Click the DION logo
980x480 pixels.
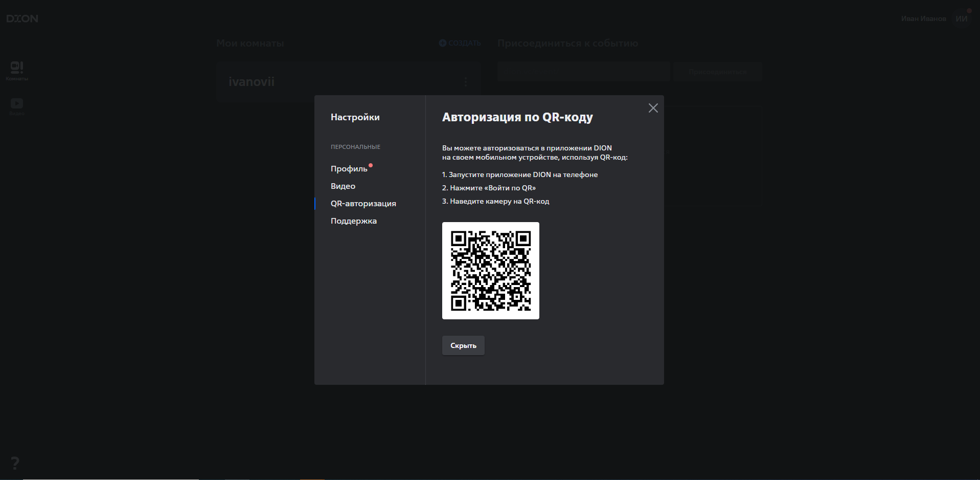(x=22, y=18)
